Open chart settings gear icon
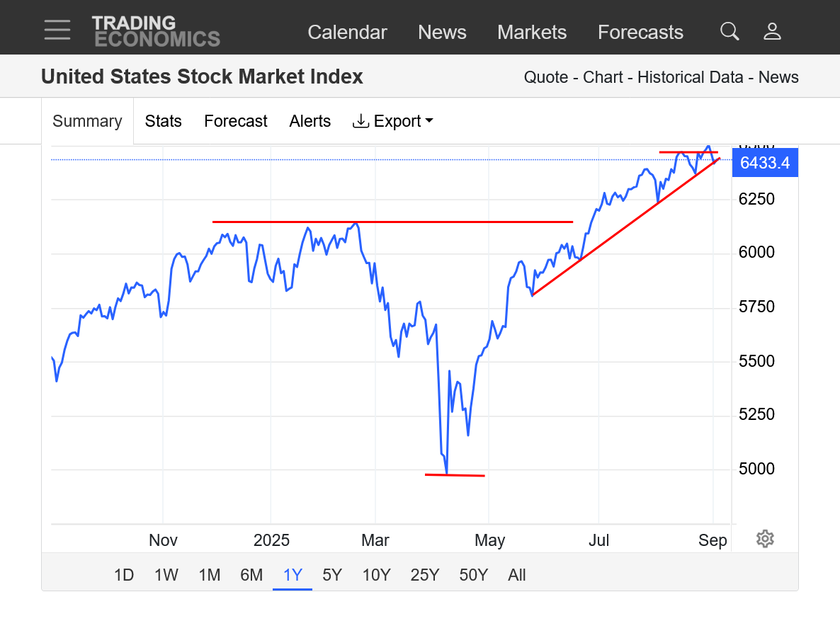 (x=764, y=539)
